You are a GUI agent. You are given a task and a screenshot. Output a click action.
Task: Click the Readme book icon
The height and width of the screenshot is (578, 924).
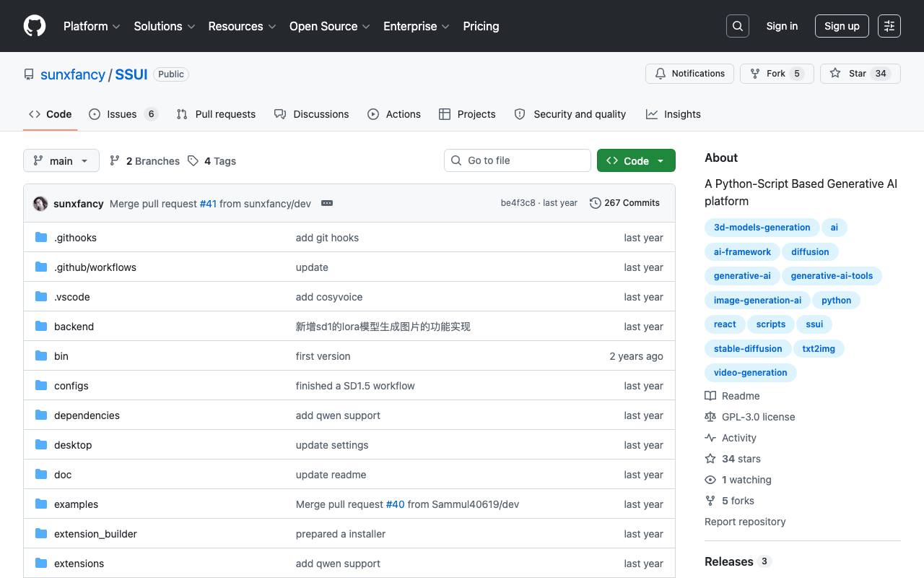tap(710, 396)
